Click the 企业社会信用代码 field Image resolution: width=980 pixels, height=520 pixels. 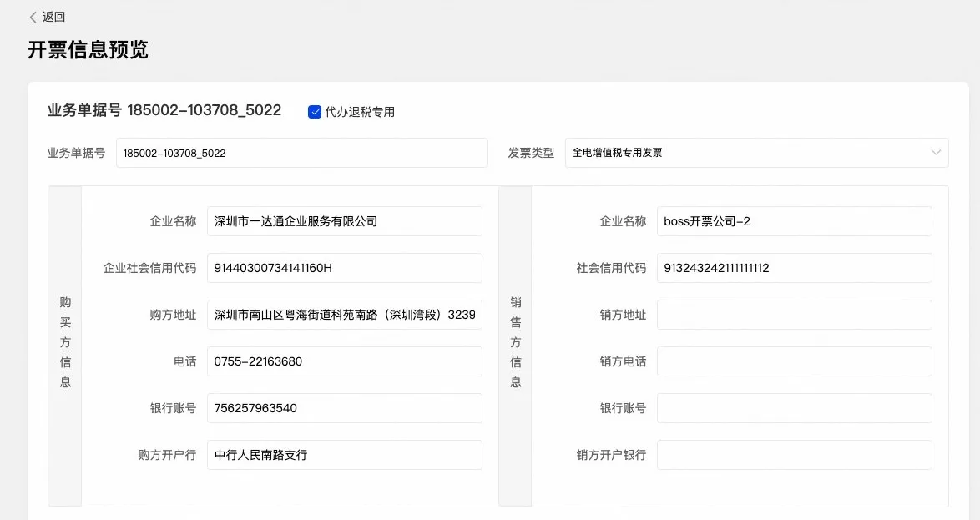pyautogui.click(x=344, y=268)
